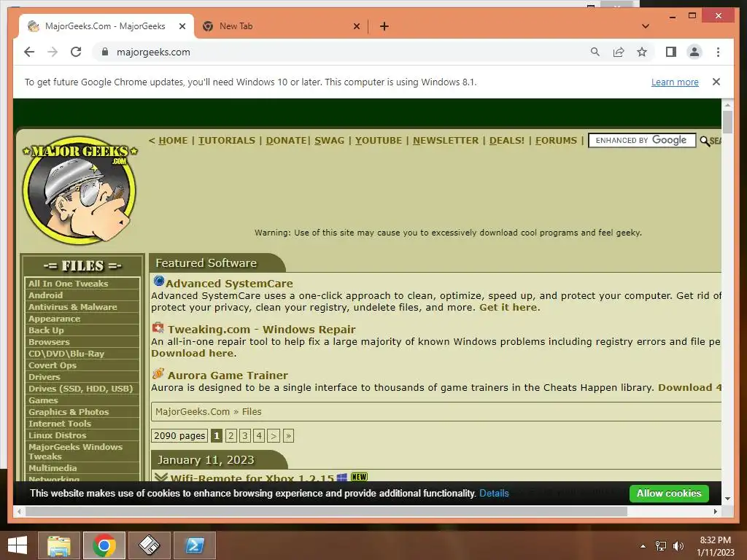747x560 pixels.
Task: Click Download here link for Windows Repair
Action: pos(193,354)
